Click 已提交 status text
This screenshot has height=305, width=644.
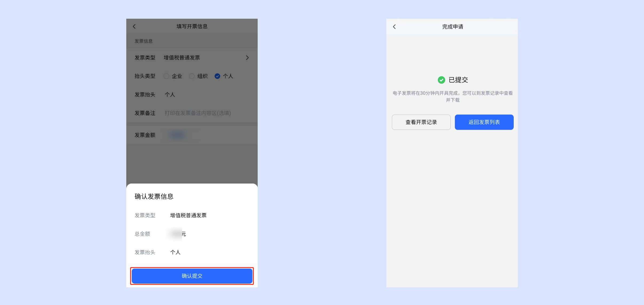[x=458, y=80]
